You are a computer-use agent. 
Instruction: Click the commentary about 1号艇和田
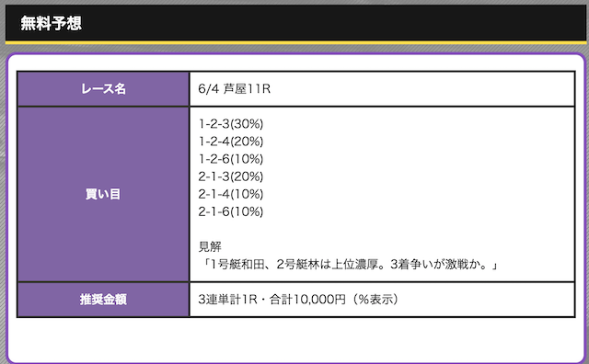click(349, 265)
